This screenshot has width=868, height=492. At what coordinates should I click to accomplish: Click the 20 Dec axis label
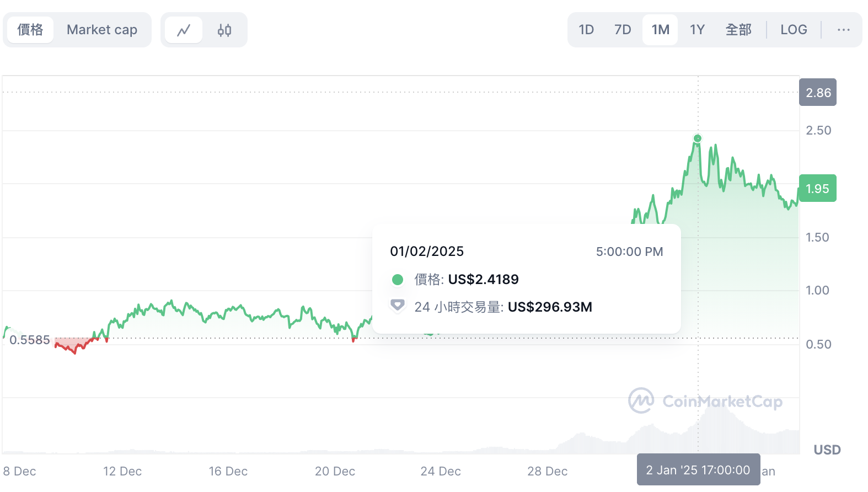click(335, 472)
